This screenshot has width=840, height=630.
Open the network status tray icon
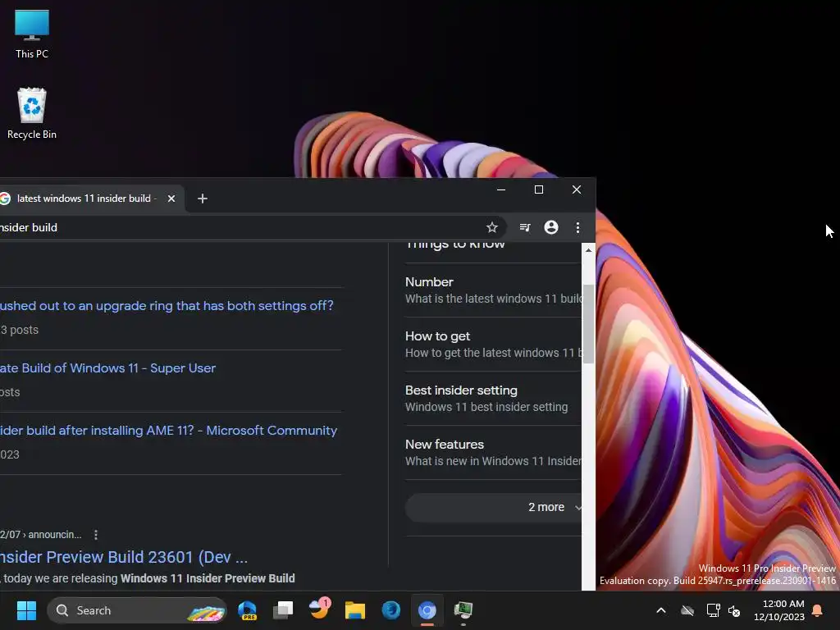pyautogui.click(x=713, y=610)
